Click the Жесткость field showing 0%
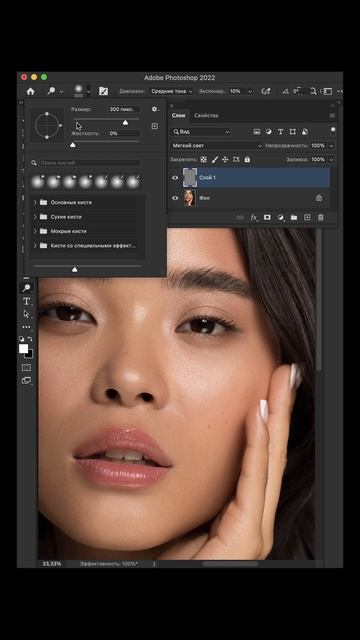The width and height of the screenshot is (360, 640). point(124,133)
